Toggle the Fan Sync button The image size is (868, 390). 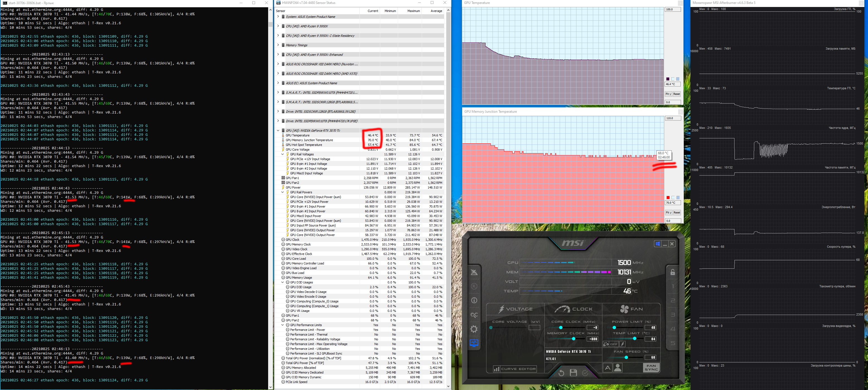(x=651, y=367)
